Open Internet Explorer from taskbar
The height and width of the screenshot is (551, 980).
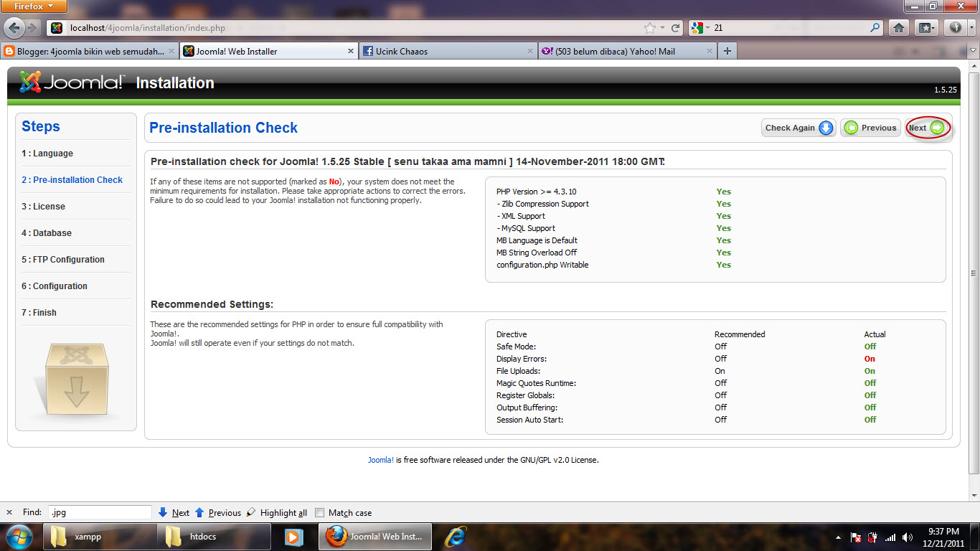[x=455, y=537]
